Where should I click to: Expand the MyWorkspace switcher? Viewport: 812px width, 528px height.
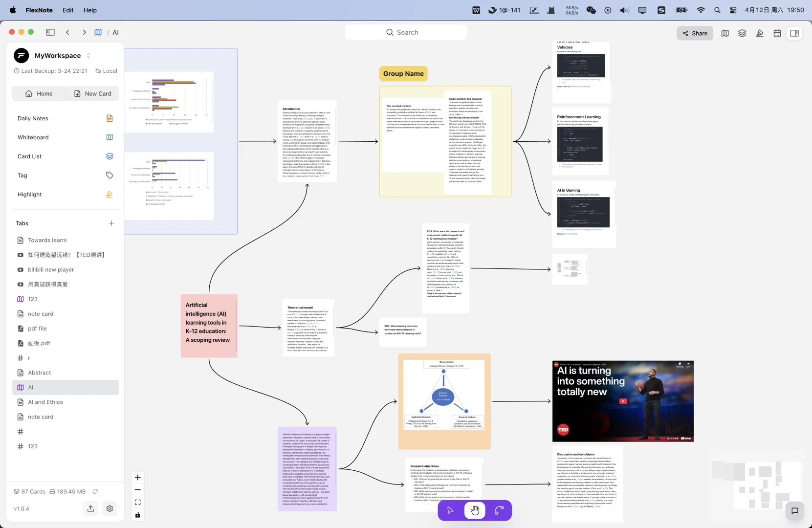point(88,56)
